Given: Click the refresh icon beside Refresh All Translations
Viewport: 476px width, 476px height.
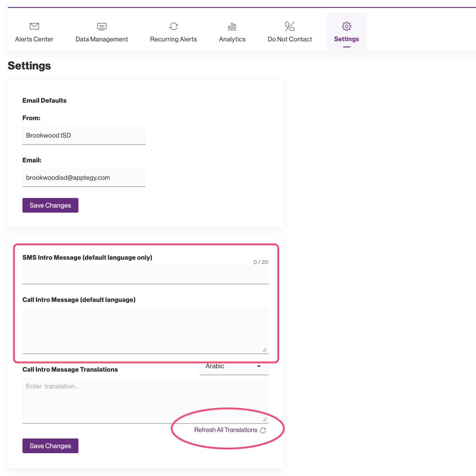Looking at the screenshot, I should [x=263, y=430].
